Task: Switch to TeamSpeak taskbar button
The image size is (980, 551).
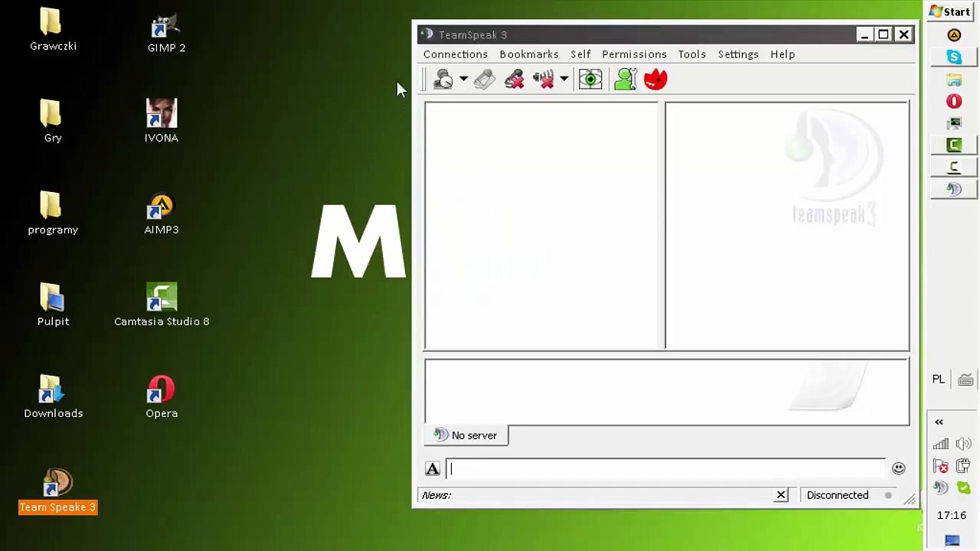Action: coord(954,189)
